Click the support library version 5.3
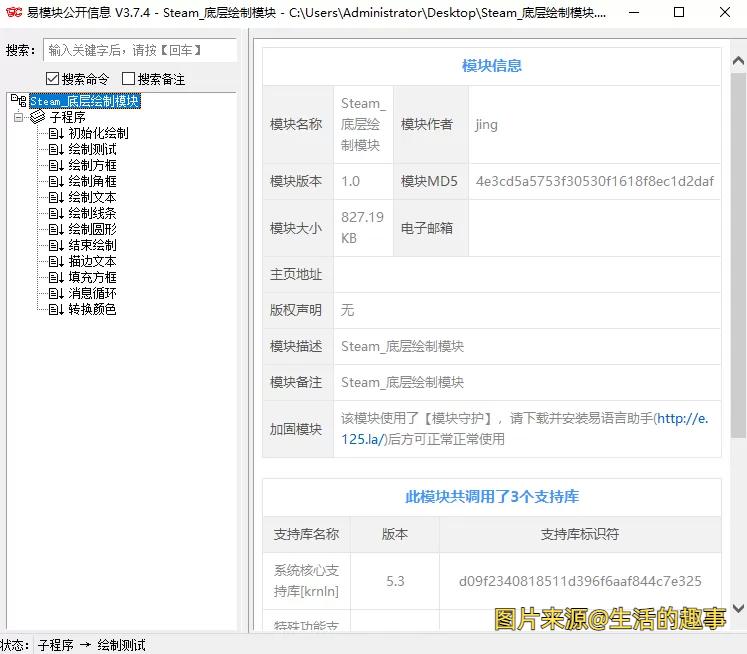Screen dimensions: 747x654 pyautogui.click(x=395, y=581)
